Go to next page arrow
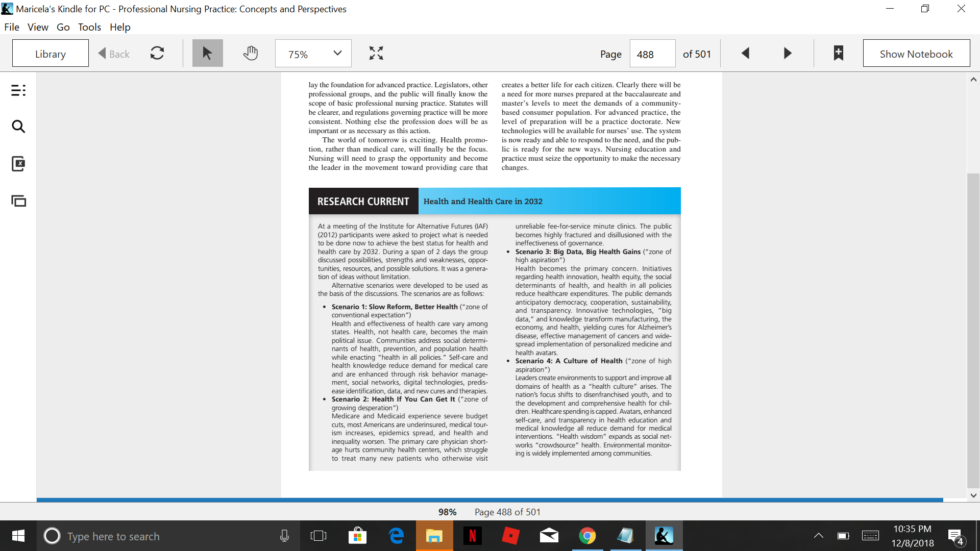This screenshot has height=551, width=980. click(788, 53)
